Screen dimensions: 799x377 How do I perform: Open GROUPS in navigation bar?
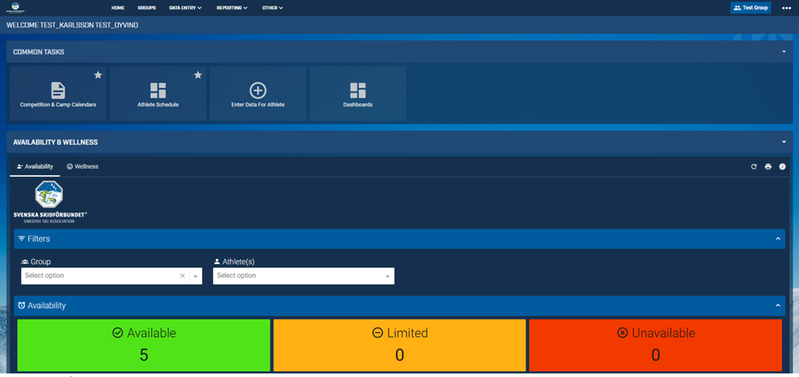tap(147, 8)
